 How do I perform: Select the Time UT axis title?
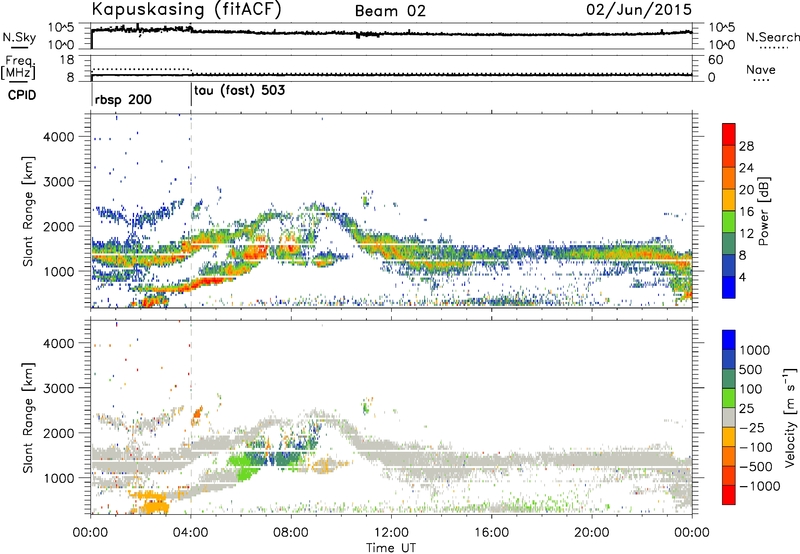(391, 548)
